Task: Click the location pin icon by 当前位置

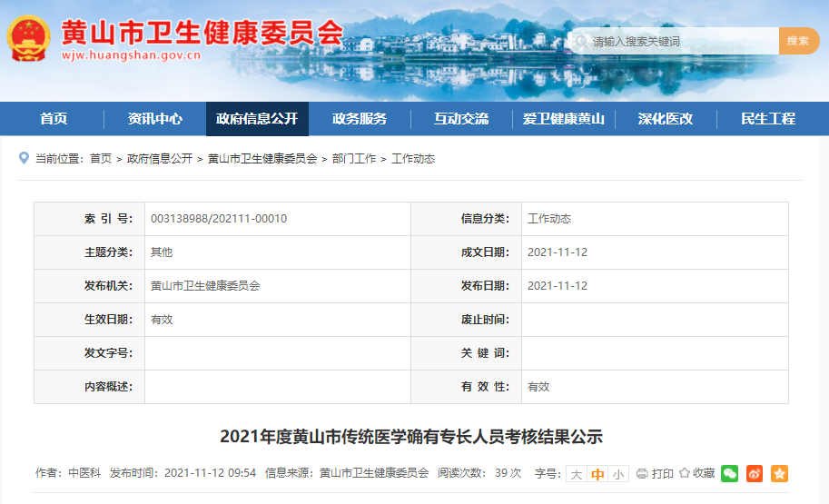Action: (x=25, y=158)
